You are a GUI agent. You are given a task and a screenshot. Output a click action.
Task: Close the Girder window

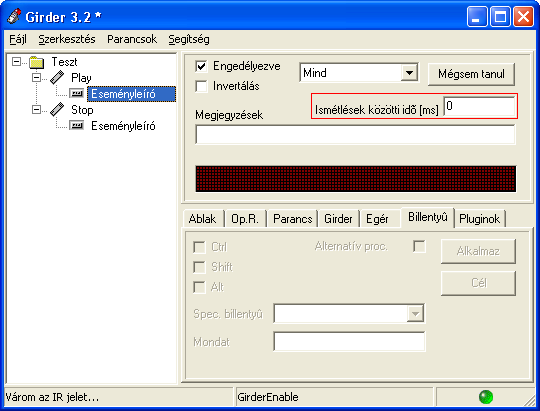point(523,17)
